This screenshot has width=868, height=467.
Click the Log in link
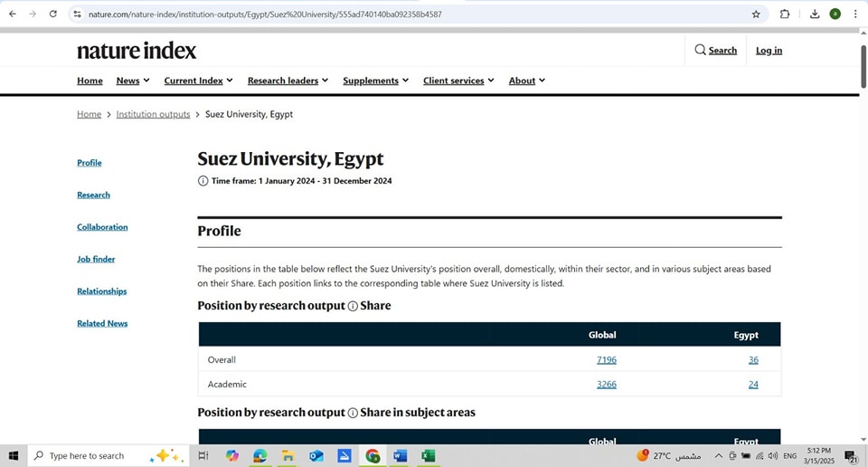tap(769, 51)
